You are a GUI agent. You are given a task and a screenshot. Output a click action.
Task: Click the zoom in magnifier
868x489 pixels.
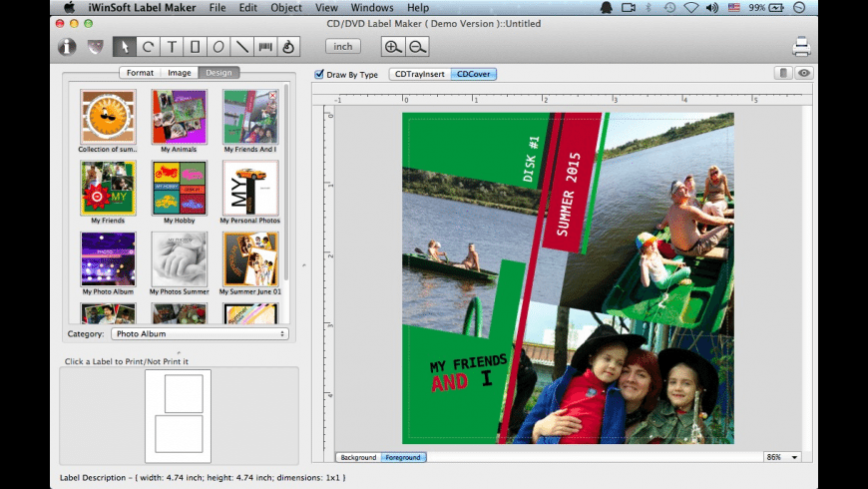[x=393, y=47]
